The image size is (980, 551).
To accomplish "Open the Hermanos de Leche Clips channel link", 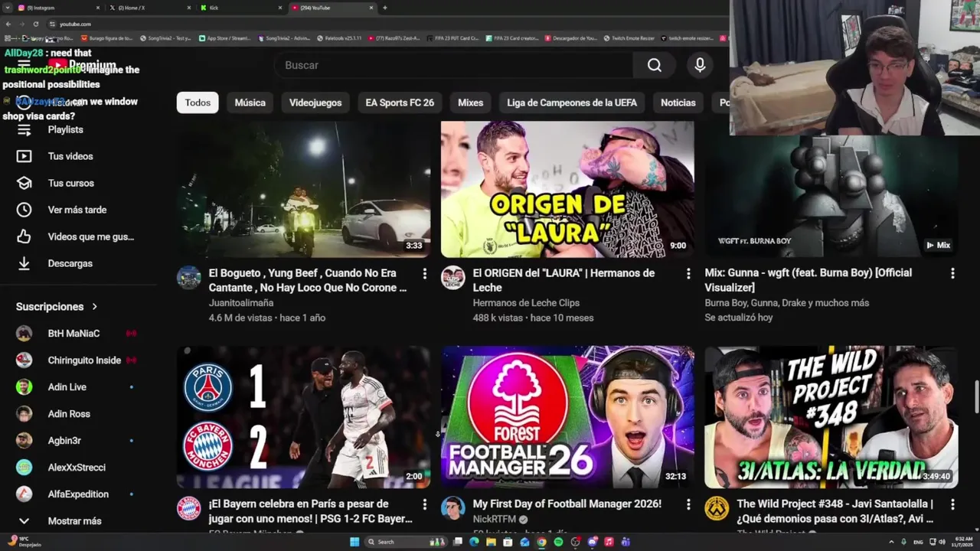I will tap(526, 303).
